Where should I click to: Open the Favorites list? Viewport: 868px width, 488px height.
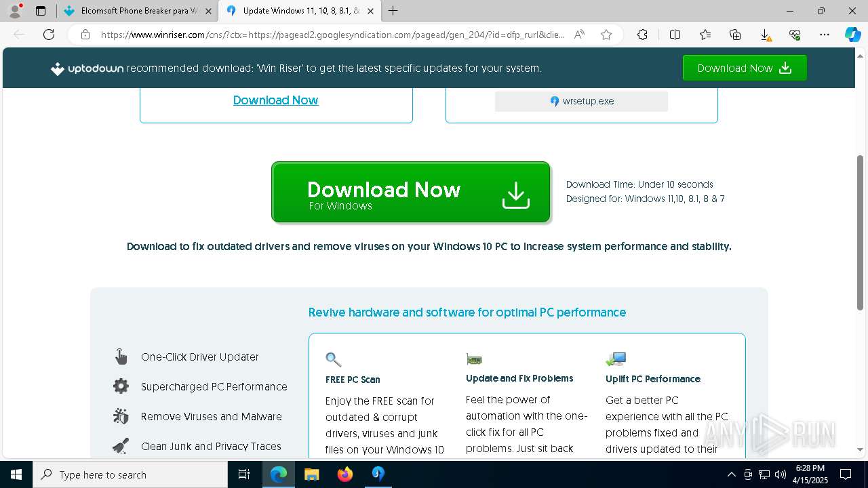[x=705, y=35]
